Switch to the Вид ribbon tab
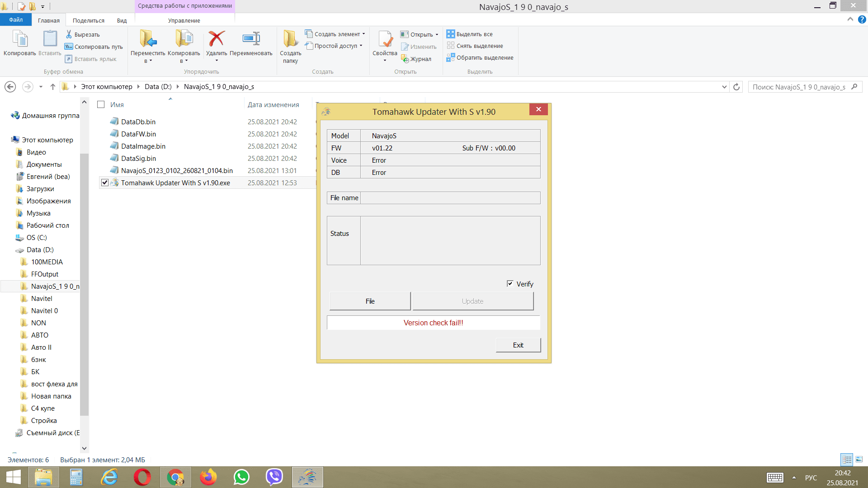Screen dimensions: 868x488 tap(122, 20)
